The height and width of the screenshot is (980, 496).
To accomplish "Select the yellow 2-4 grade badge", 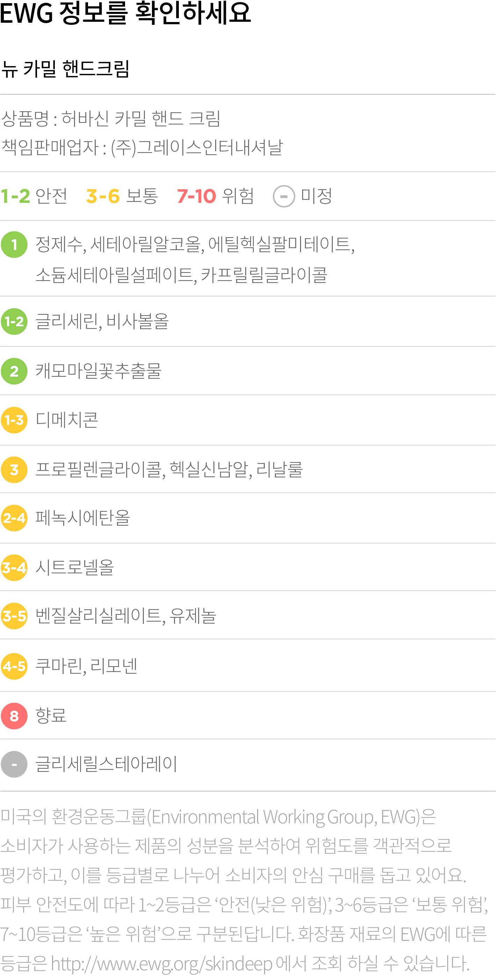I will click(14, 518).
